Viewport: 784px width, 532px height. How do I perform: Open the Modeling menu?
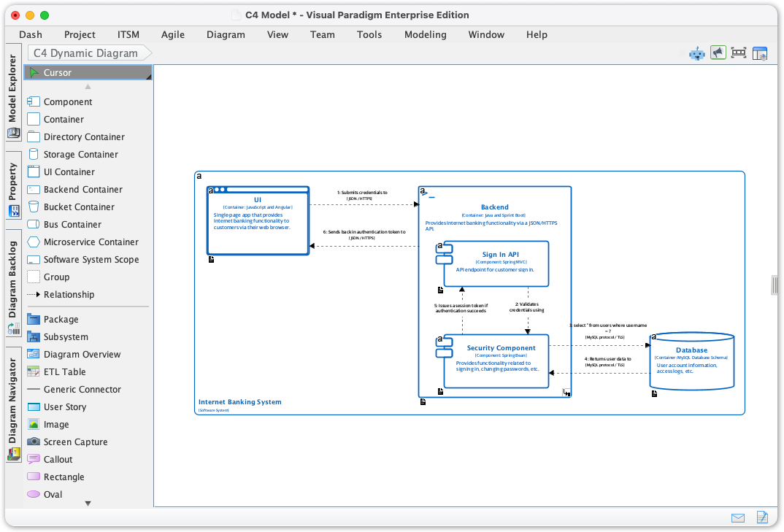426,34
